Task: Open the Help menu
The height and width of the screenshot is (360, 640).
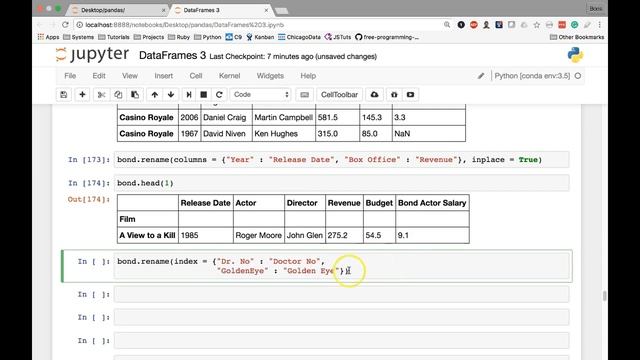Action: tap(308, 76)
